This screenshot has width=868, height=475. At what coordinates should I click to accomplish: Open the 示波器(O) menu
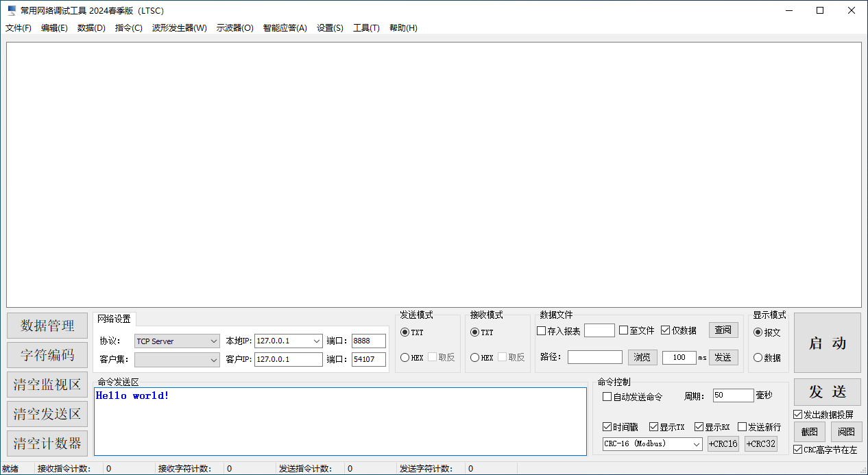[x=234, y=28]
